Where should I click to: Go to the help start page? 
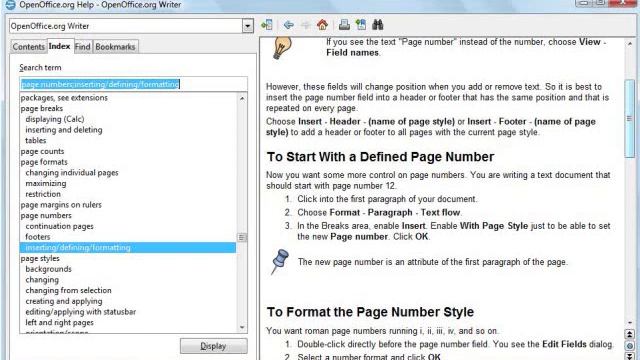322,25
